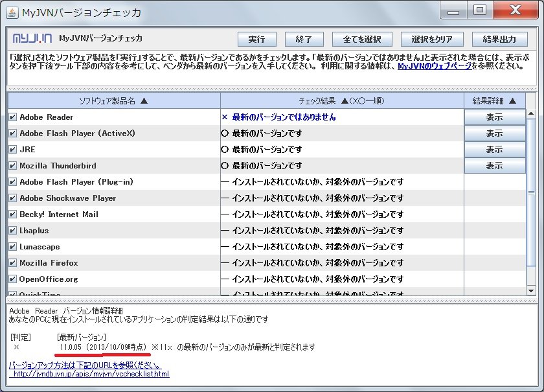
Task: Open the jvndb.jvn.jp vccheck.html URL link
Action: (91, 374)
